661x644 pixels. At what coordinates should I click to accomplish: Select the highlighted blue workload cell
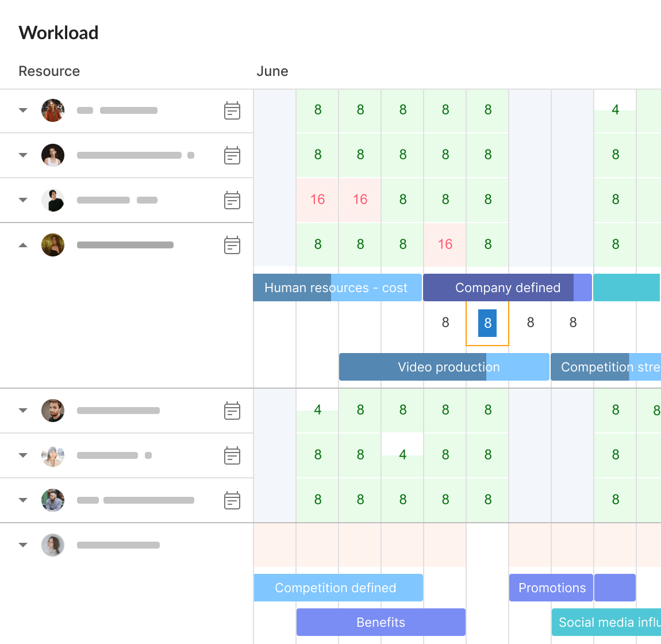[487, 323]
